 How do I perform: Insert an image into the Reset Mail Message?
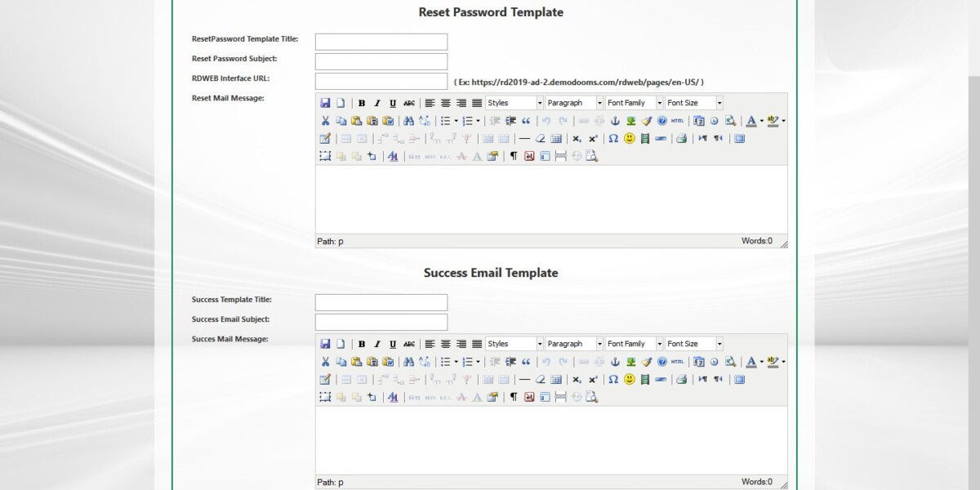tap(630, 121)
